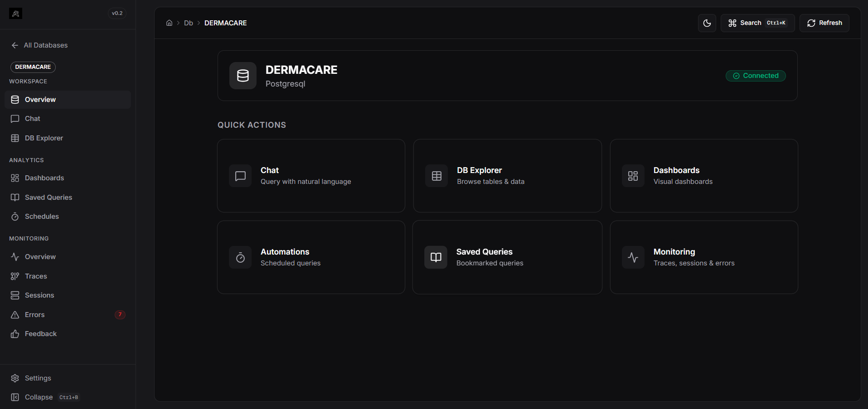This screenshot has height=409, width=868.
Task: Open Dashboards grid icon in sidebar
Action: coord(15,178)
